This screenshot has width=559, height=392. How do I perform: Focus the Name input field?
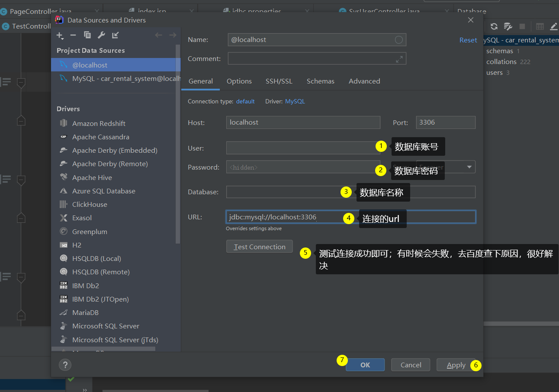coord(317,40)
